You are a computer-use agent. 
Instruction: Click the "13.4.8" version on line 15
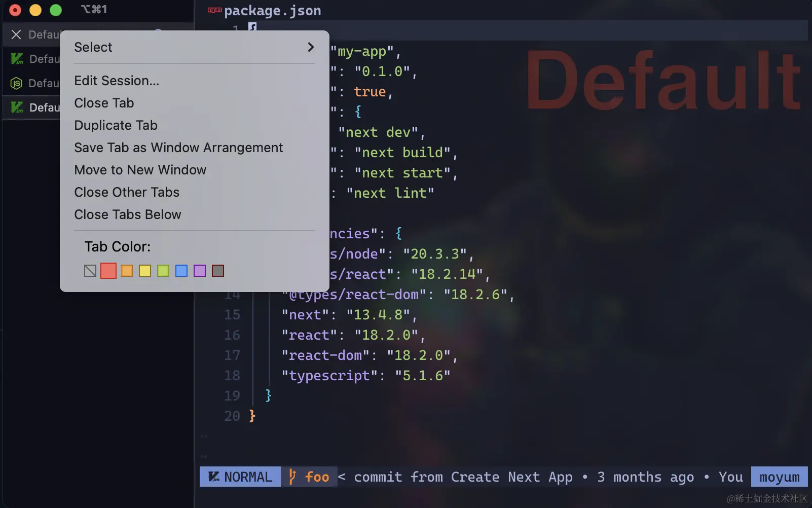coord(378,315)
